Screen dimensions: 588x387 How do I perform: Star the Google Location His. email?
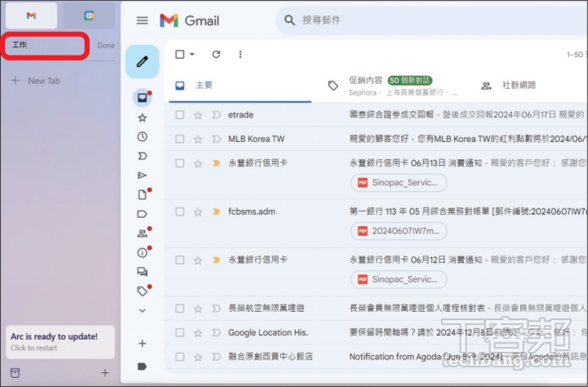(x=198, y=332)
